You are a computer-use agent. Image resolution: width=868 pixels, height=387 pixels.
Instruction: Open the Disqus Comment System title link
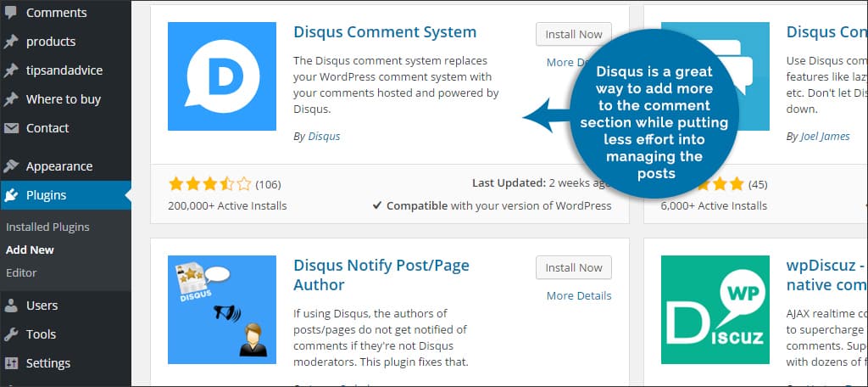click(385, 31)
